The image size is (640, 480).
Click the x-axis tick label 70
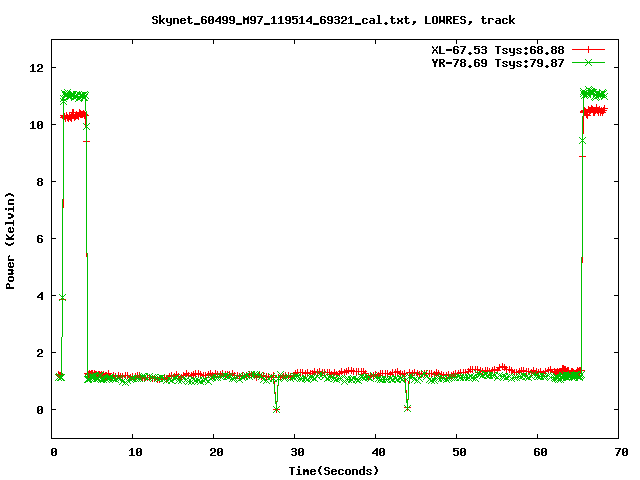pyautogui.click(x=619, y=453)
